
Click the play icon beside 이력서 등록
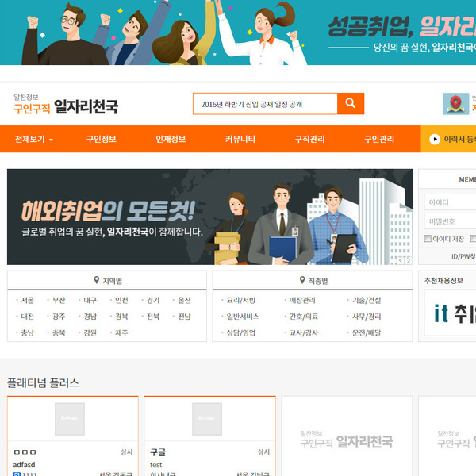point(435,140)
